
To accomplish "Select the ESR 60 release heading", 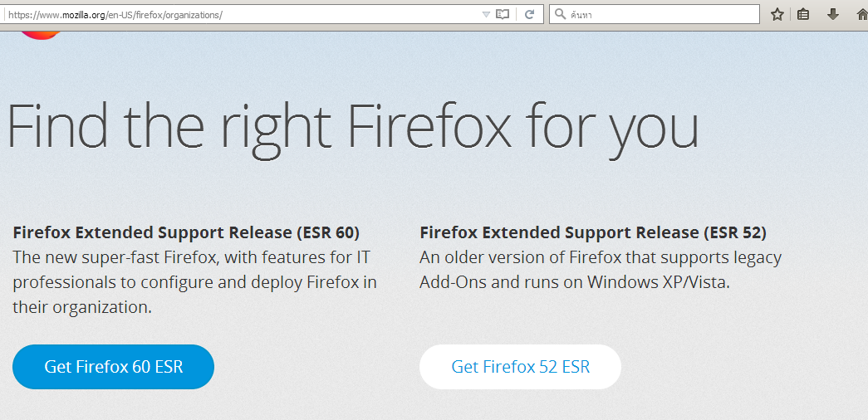I will tap(186, 233).
